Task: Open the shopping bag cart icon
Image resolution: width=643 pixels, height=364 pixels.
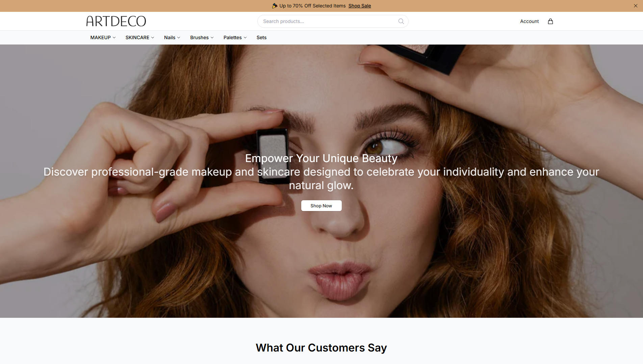Action: coord(550,21)
